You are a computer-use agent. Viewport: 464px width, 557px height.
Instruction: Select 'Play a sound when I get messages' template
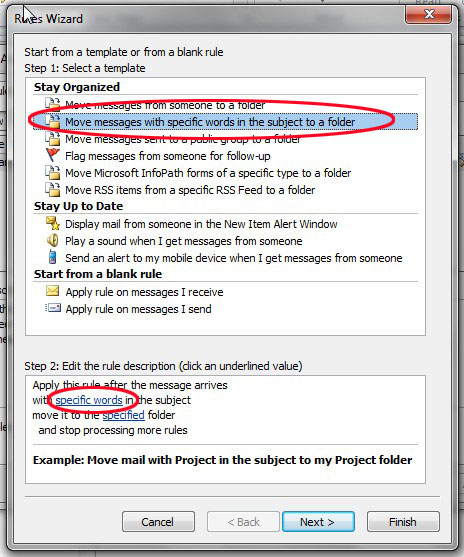(184, 241)
